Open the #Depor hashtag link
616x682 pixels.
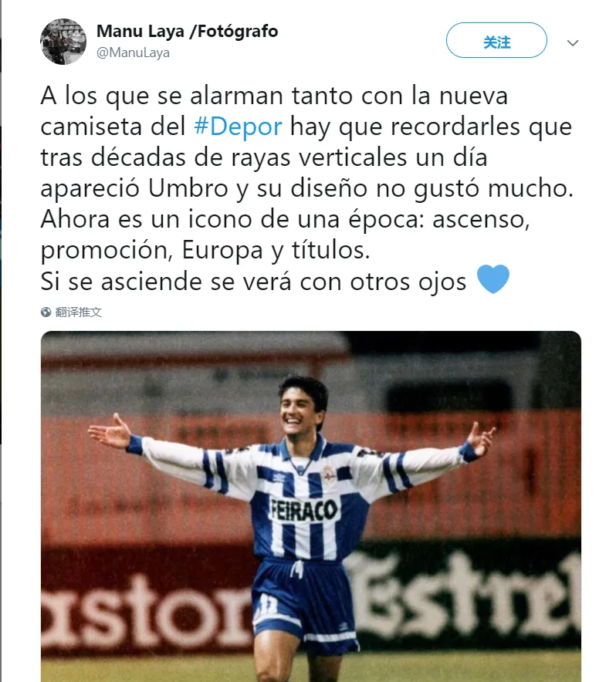click(x=238, y=127)
